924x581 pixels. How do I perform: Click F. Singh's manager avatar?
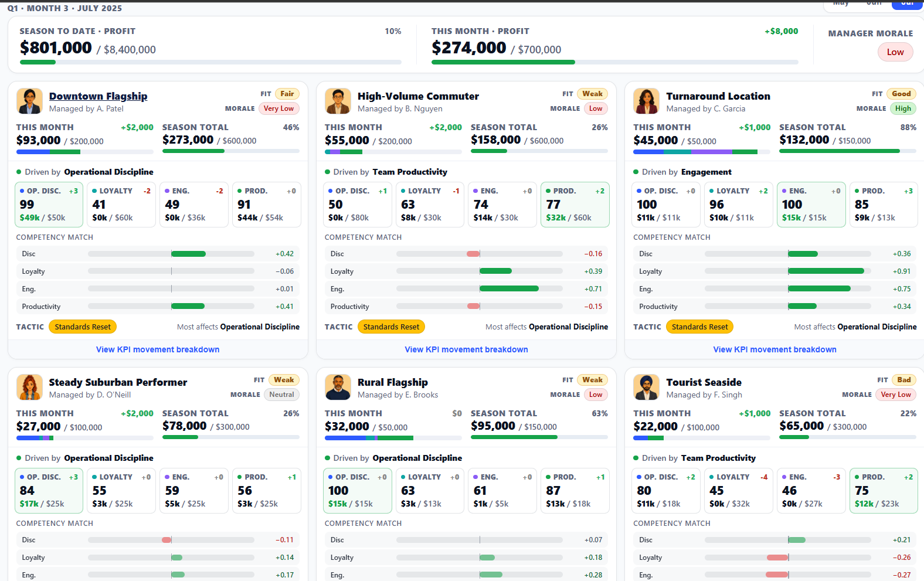[x=646, y=387]
